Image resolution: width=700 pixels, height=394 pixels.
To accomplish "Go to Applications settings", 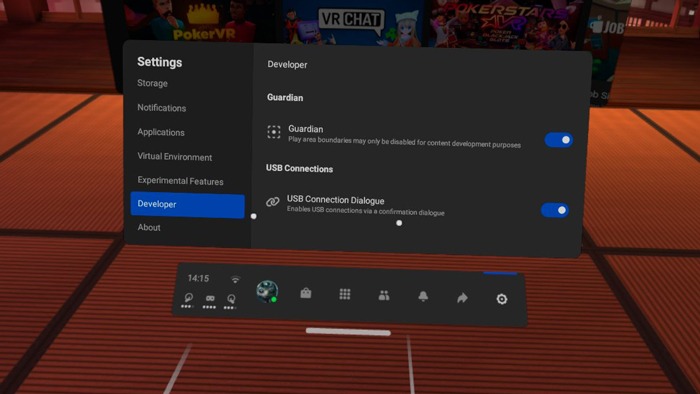I will (161, 133).
